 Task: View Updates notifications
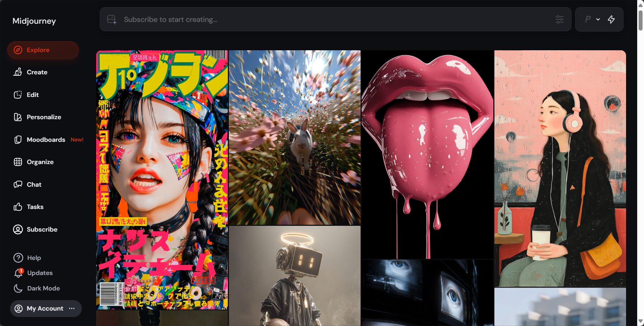[x=40, y=273]
